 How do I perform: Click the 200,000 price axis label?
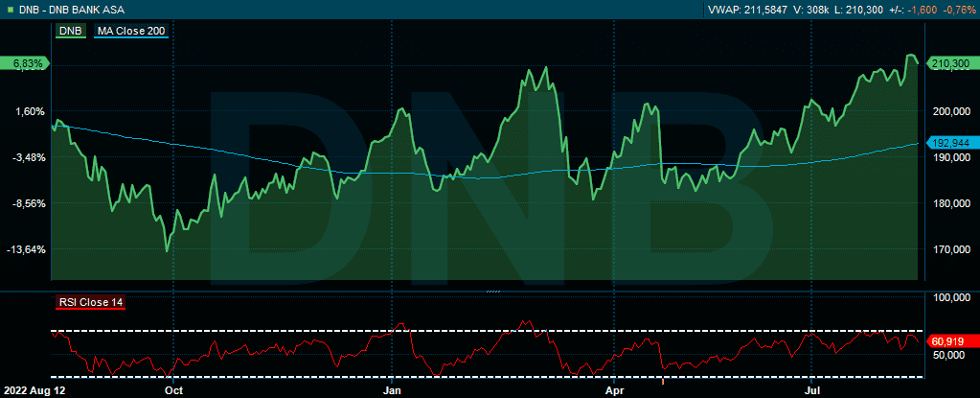(950, 111)
